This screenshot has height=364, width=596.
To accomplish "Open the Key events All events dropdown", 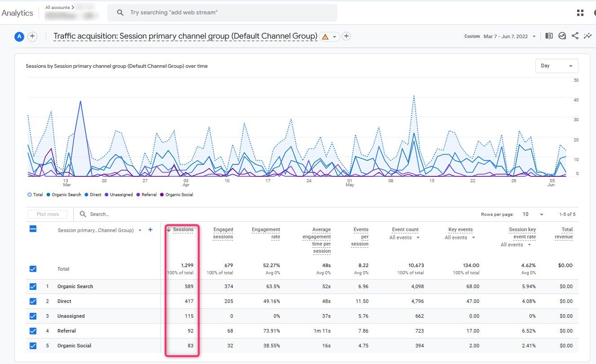I will [x=460, y=237].
